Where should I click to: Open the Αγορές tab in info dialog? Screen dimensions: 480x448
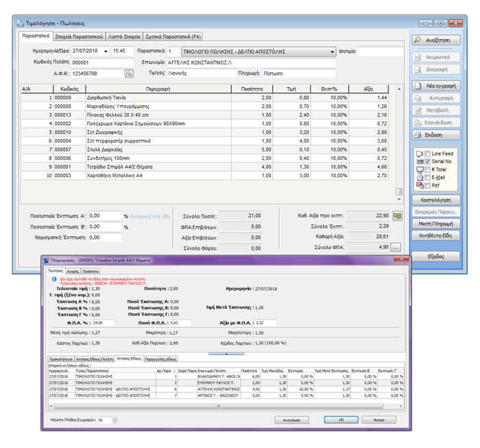coord(72,272)
